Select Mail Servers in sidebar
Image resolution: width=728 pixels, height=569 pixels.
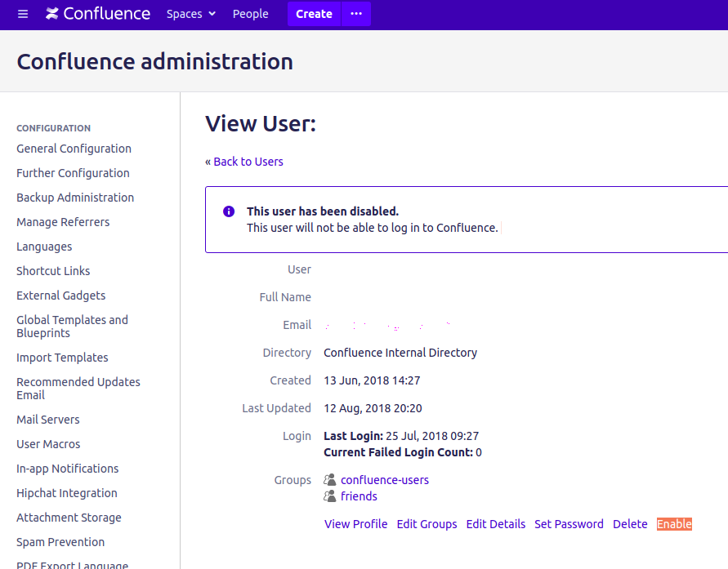(x=48, y=420)
